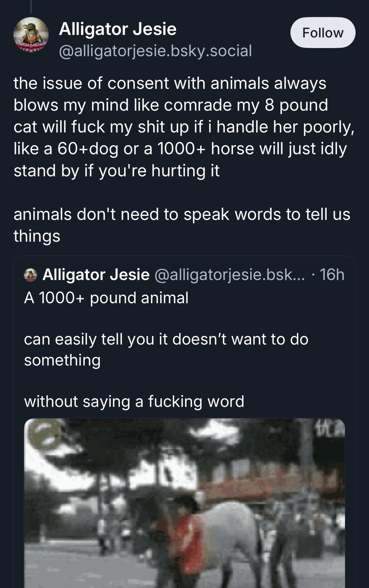This screenshot has width=369, height=588.
Task: Click the final "without saying" line of the quote
Action: point(134,401)
